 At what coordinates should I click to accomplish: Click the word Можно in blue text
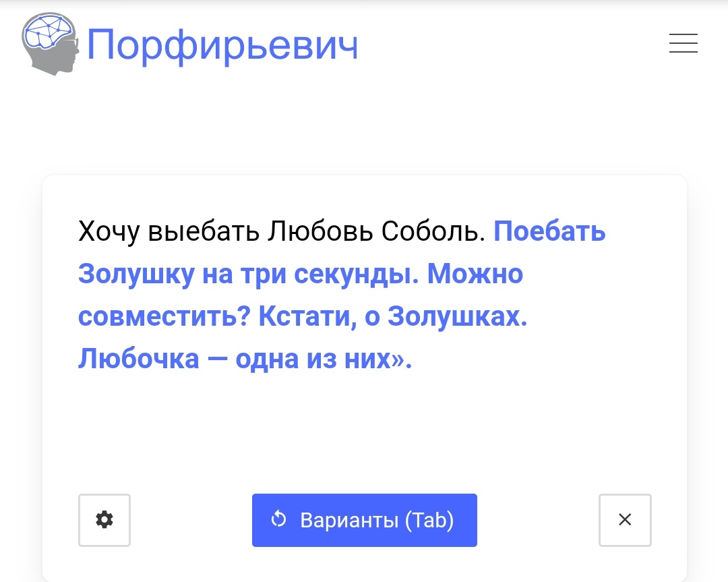tap(475, 274)
